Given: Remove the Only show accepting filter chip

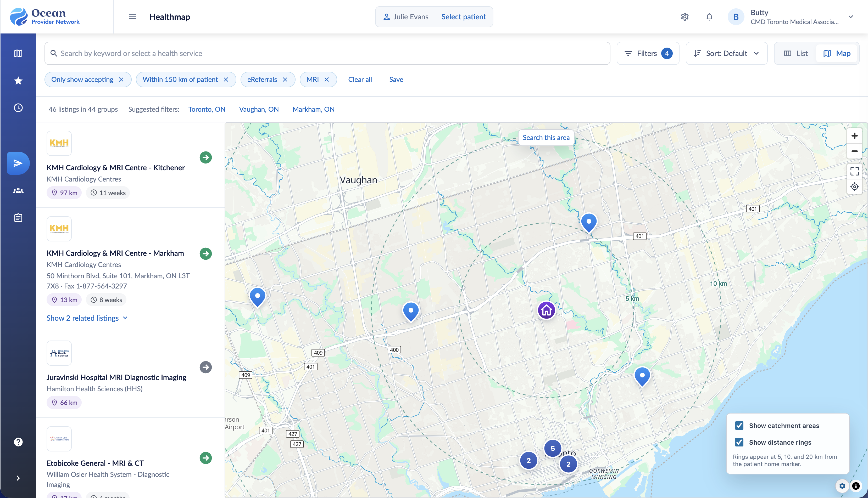Looking at the screenshot, I should [x=121, y=79].
